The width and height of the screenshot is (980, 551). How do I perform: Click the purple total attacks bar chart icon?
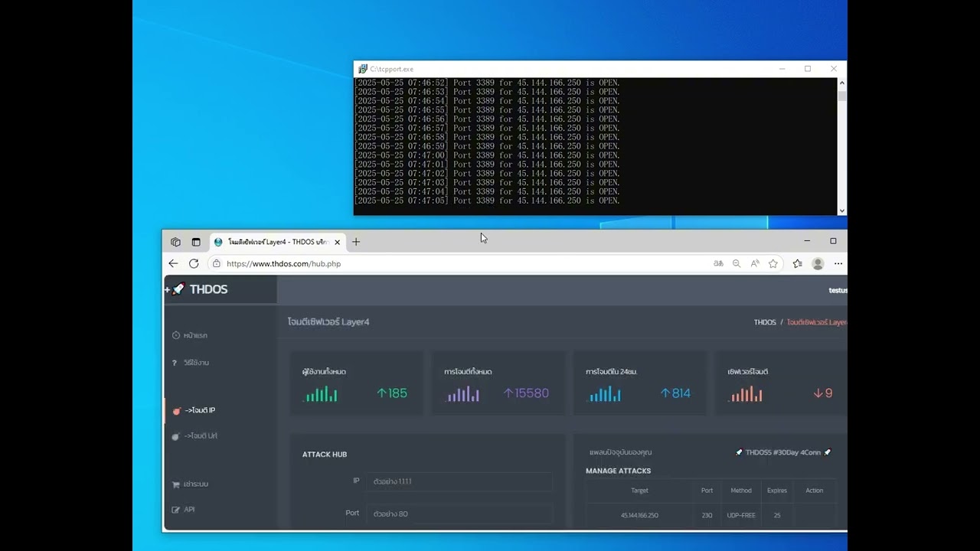pyautogui.click(x=462, y=394)
